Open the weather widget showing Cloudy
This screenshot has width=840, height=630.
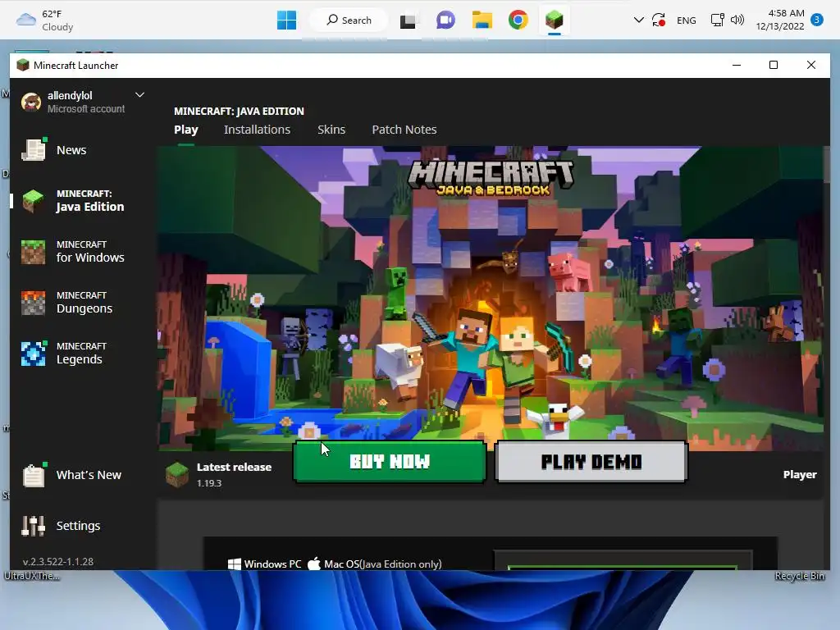tap(44, 21)
